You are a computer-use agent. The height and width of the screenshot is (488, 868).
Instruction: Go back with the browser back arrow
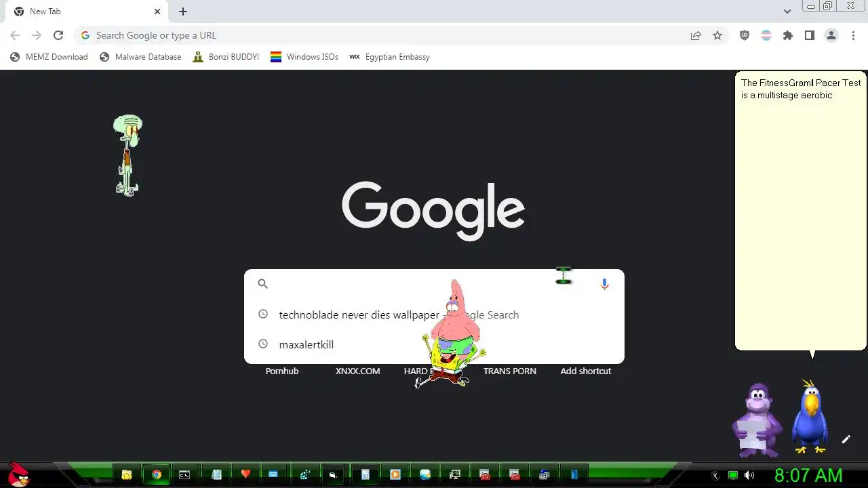click(x=15, y=35)
